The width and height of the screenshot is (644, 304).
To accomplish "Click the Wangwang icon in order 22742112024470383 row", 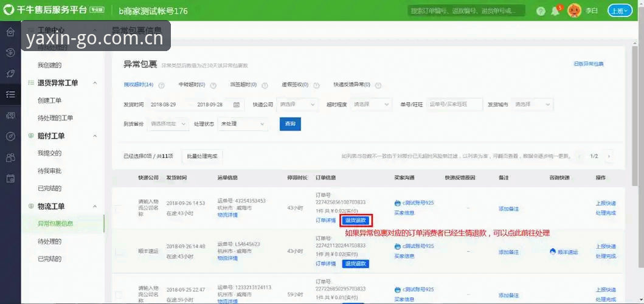I will 397,246.
